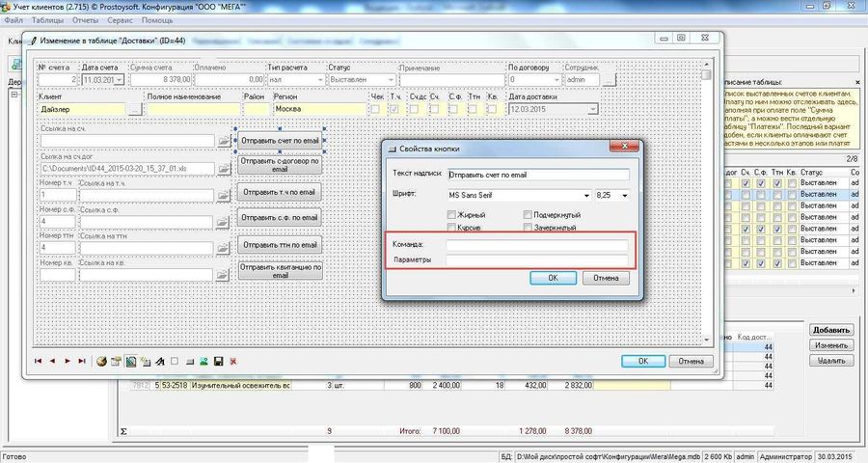Click into the 'Команда' input field
This screenshot has width=868, height=463.
[x=537, y=244]
